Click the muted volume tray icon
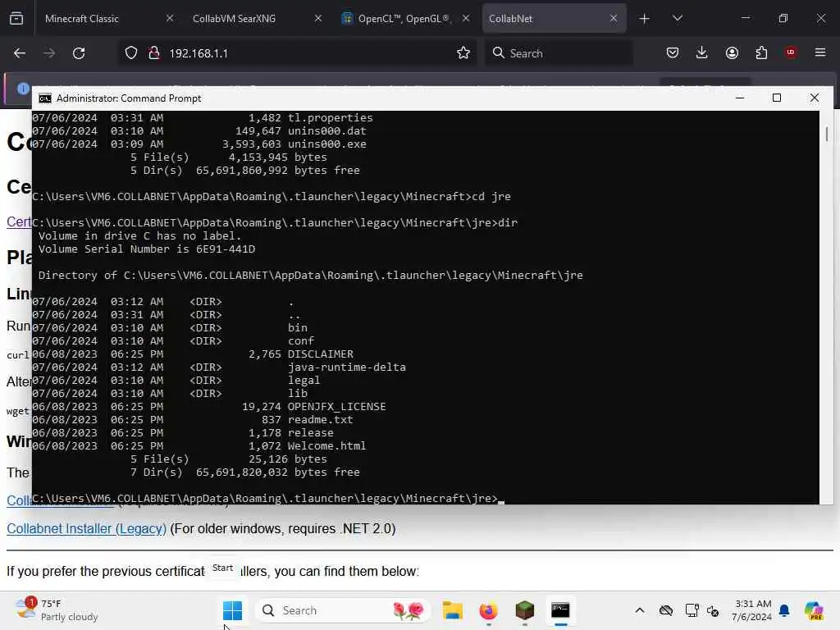The height and width of the screenshot is (630, 840). 713,610
